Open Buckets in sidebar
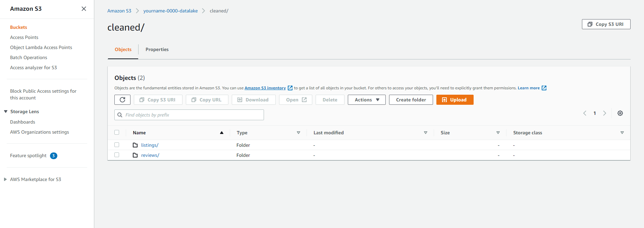Screen dimensions: 644x228 tap(18, 27)
